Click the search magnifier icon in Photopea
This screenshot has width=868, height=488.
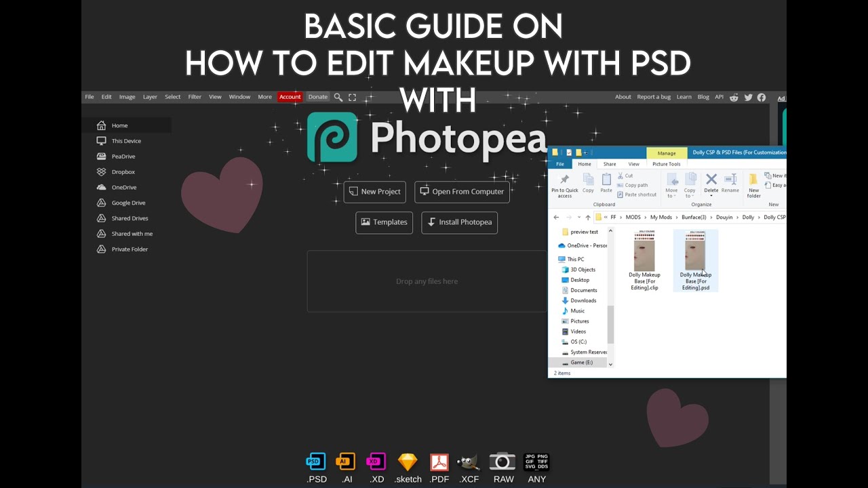[338, 97]
